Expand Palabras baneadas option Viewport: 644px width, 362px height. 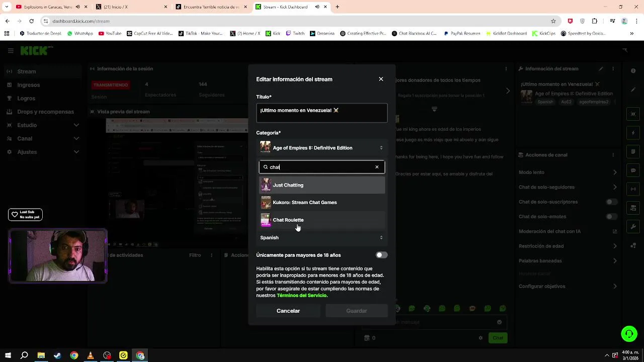click(x=568, y=261)
